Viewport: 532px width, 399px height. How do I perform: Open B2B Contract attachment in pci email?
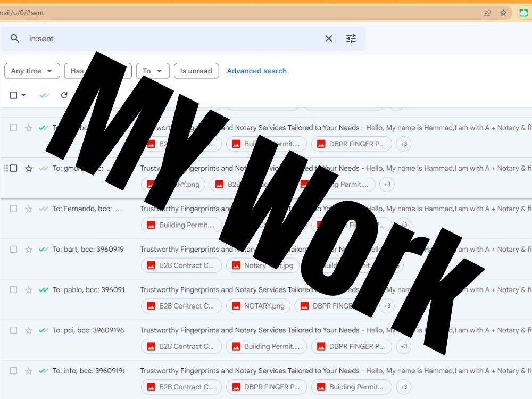point(181,346)
